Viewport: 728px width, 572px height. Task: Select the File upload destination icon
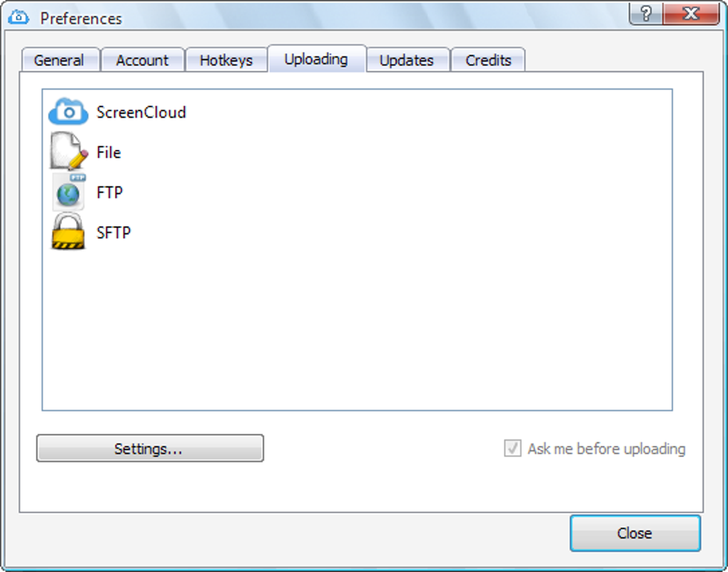pyautogui.click(x=67, y=152)
